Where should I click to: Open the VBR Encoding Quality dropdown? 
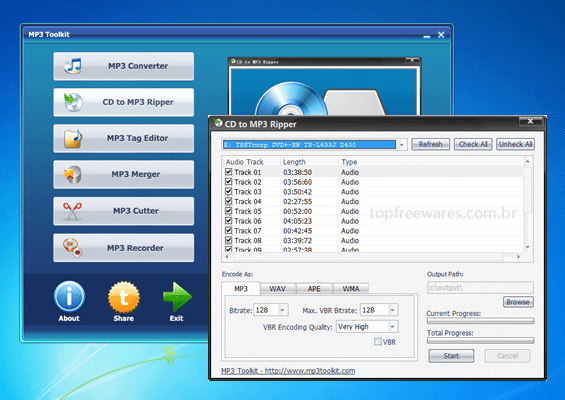click(x=392, y=327)
